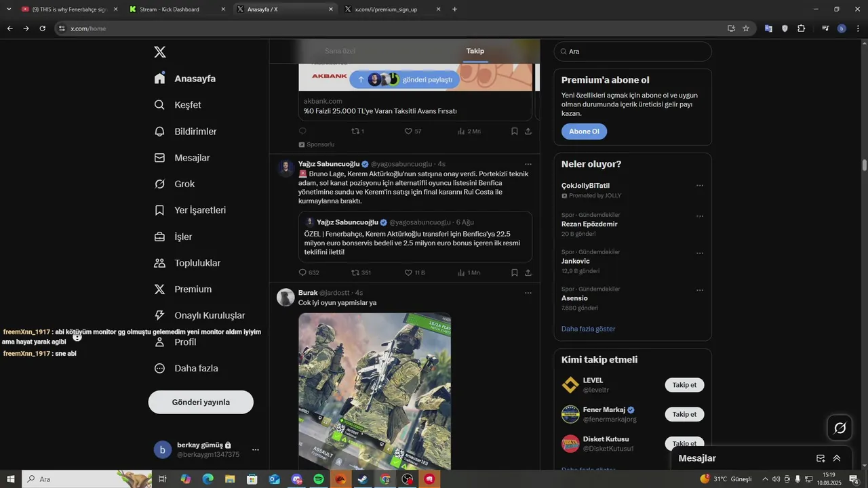This screenshot has height=488, width=868.
Task: Bookmark this page with the star icon
Action: pyautogui.click(x=746, y=28)
